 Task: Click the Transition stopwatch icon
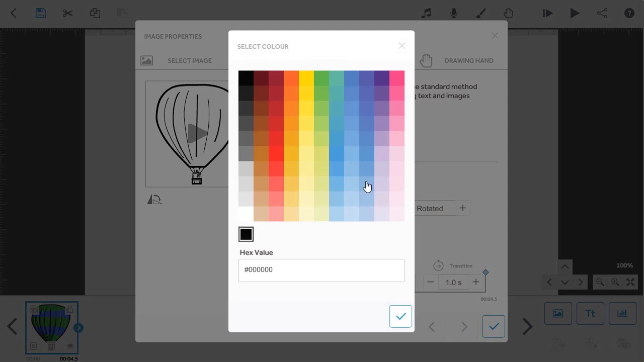pos(438,265)
